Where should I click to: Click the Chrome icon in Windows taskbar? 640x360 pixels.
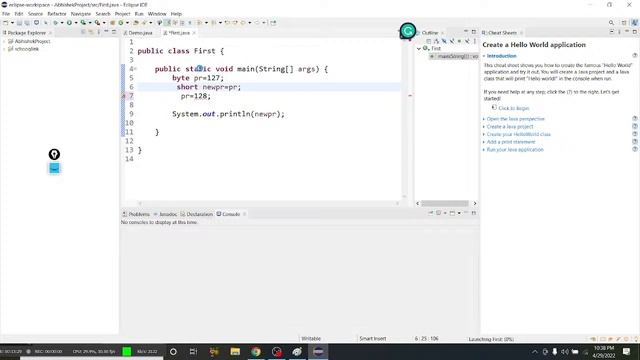tap(256, 351)
